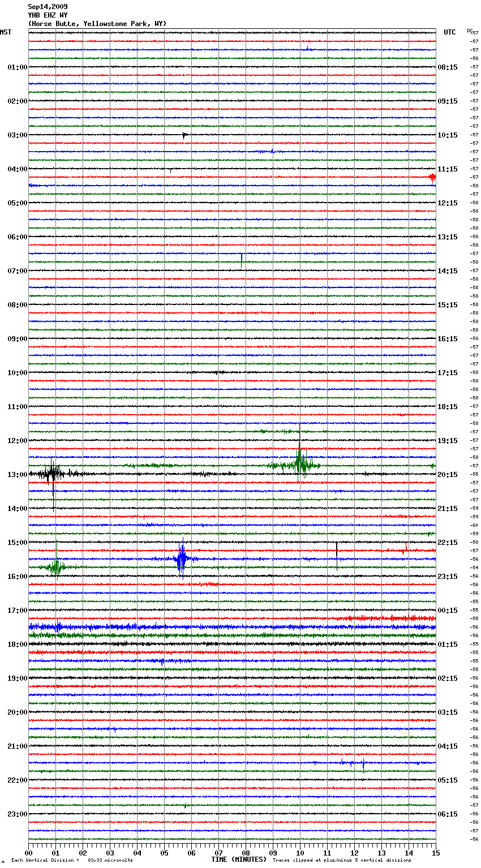Click the 00:15 UTC time label
The image size is (481, 868).
(448, 611)
